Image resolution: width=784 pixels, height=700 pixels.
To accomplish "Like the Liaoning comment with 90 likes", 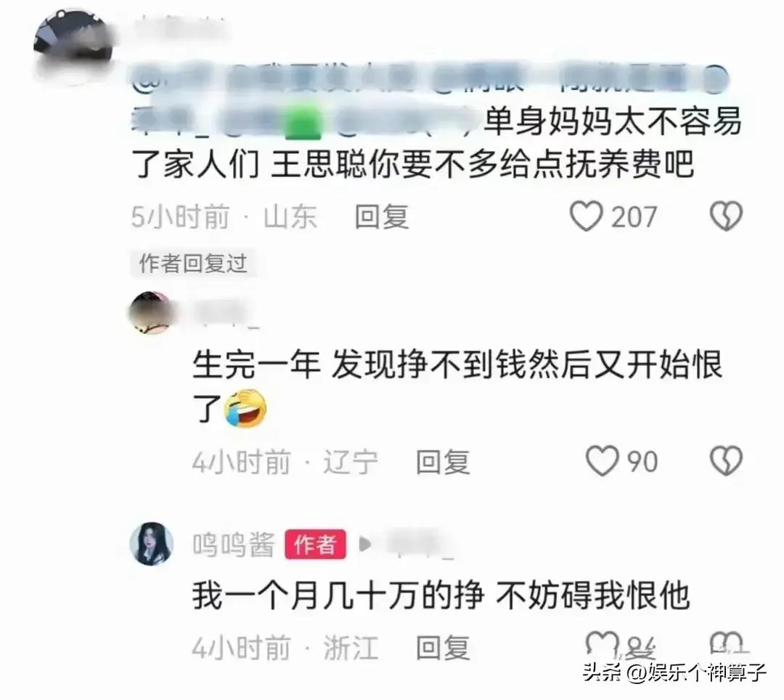I will pos(602,460).
